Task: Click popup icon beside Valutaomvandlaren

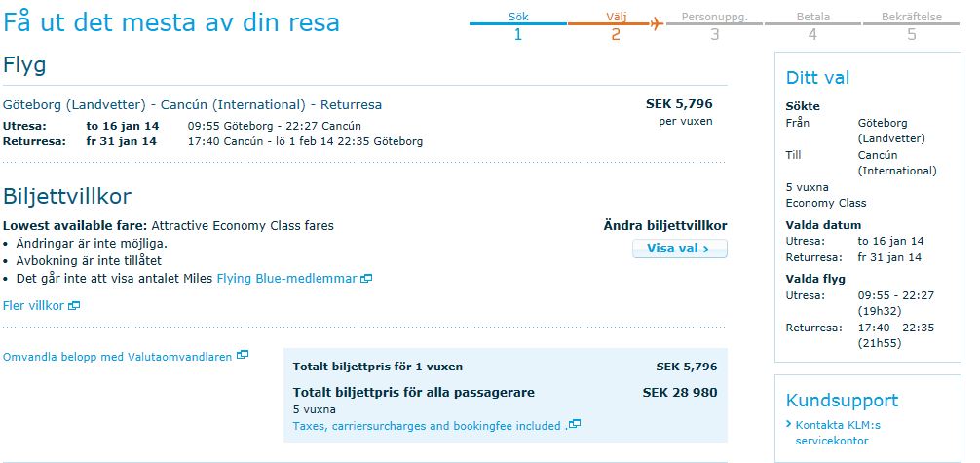Action: (243, 355)
